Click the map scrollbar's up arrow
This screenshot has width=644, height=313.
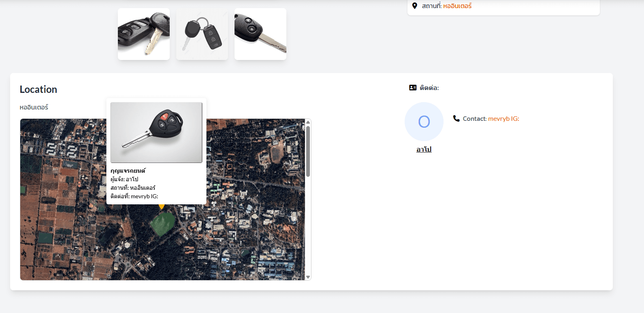click(308, 122)
